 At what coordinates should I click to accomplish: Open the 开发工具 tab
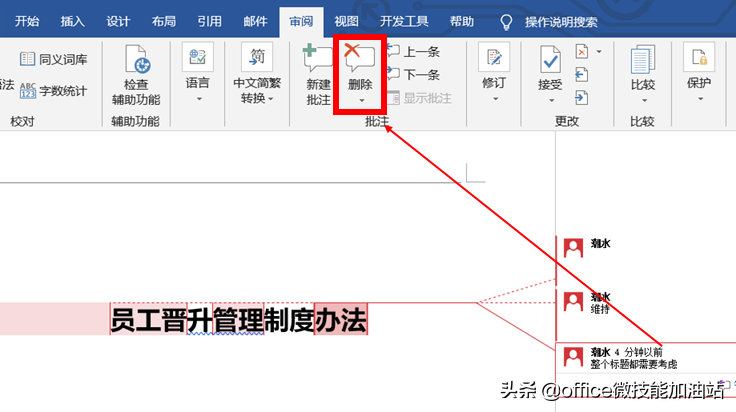(404, 22)
